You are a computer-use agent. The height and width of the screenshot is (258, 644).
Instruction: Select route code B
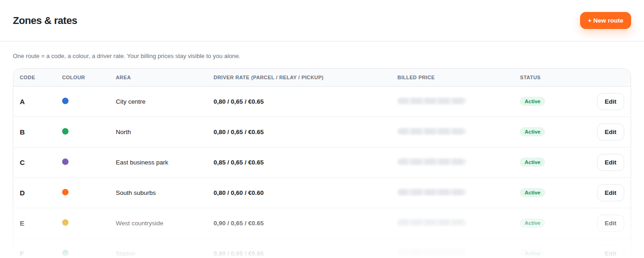click(x=22, y=132)
